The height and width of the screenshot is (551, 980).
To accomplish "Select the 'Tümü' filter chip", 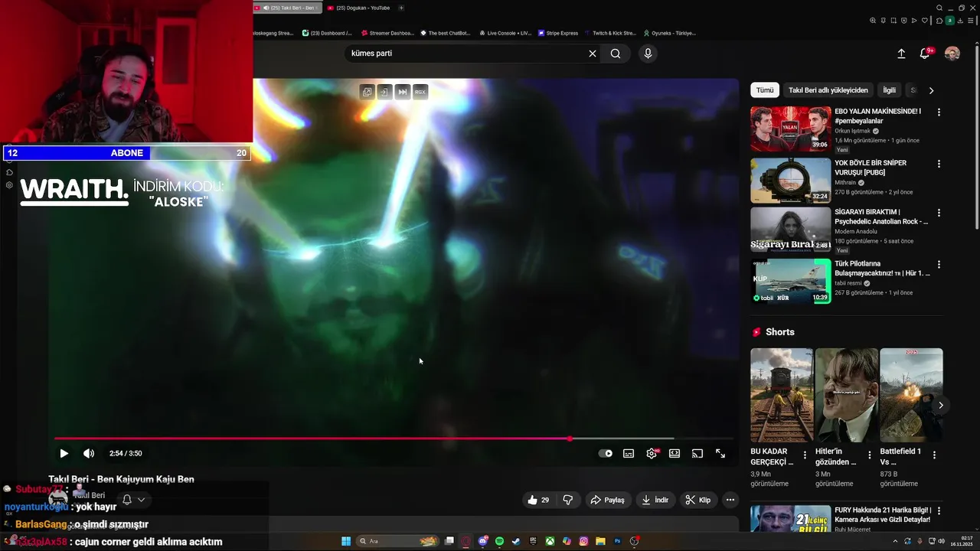I will click(x=765, y=90).
